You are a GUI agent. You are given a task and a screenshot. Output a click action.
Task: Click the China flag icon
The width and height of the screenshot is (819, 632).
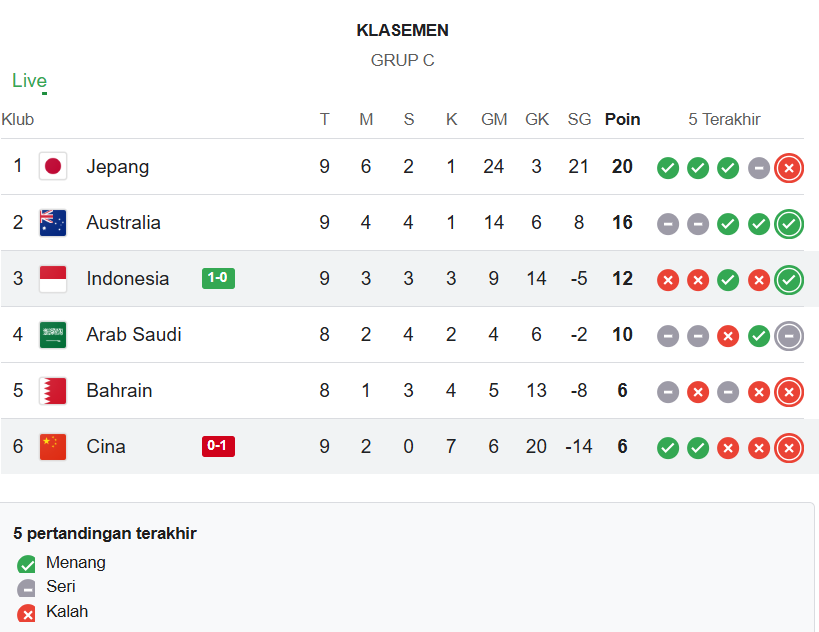coord(53,447)
